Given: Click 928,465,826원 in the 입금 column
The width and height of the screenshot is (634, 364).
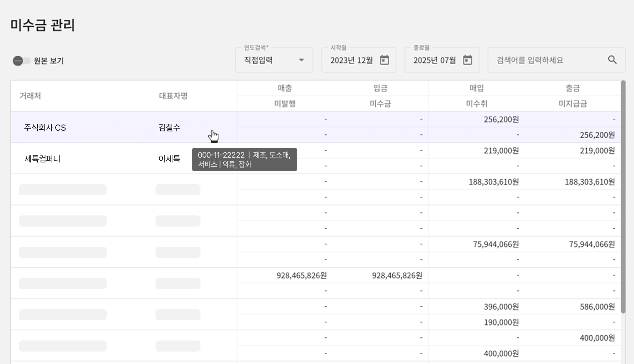Looking at the screenshot, I should pos(397,276).
